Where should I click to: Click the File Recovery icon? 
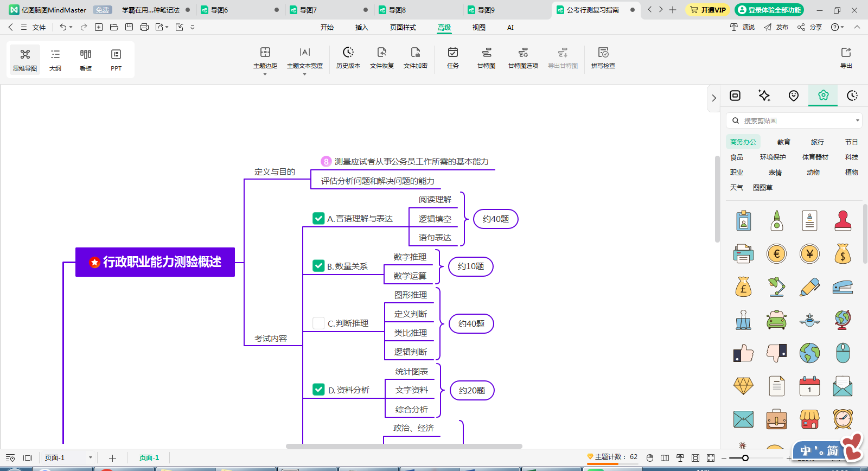(382, 58)
